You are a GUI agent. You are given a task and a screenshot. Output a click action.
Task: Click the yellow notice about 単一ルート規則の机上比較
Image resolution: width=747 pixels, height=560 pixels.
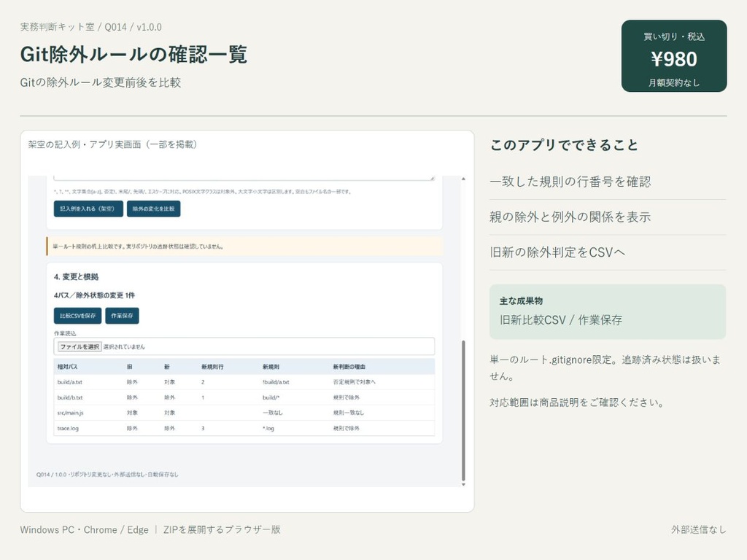point(244,246)
